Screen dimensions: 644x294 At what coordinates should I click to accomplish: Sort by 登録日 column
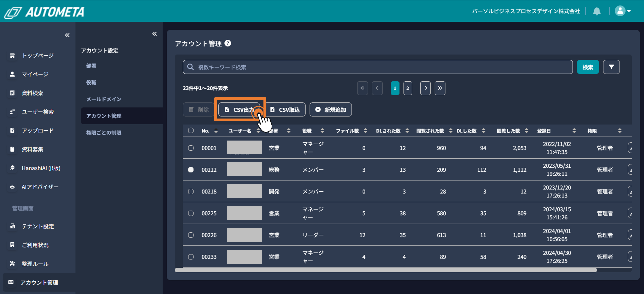coord(574,131)
